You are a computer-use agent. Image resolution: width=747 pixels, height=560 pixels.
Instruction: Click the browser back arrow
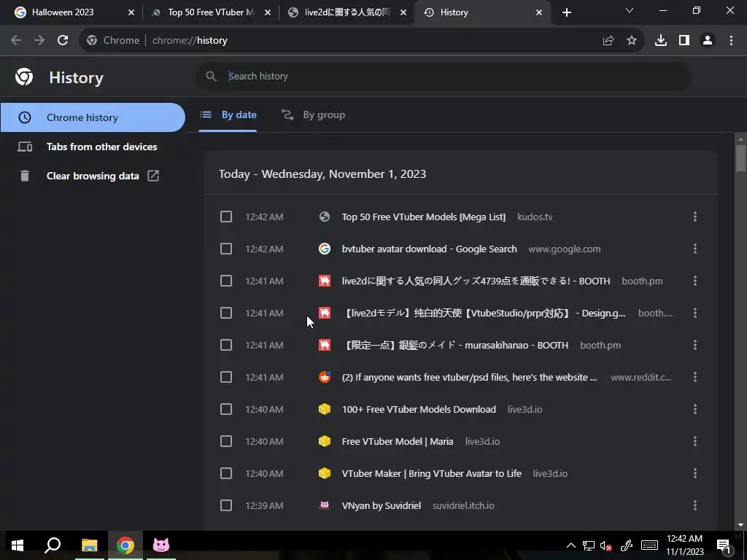16,41
